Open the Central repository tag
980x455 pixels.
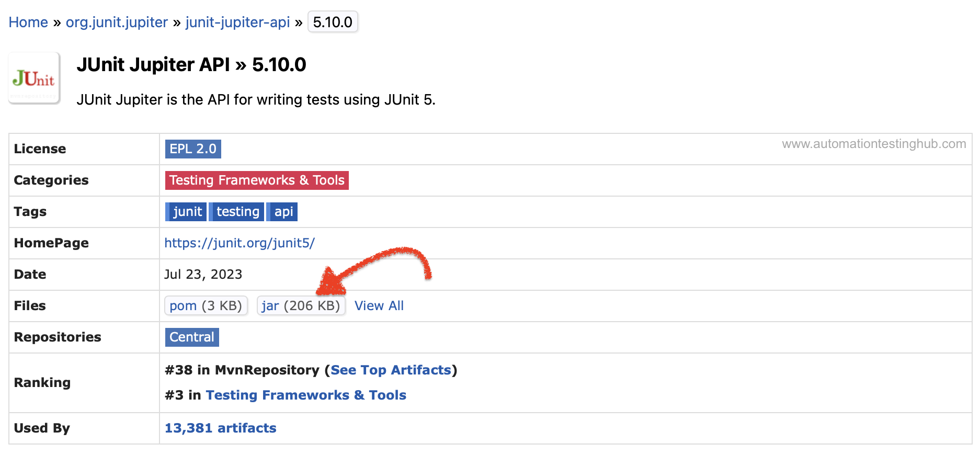[192, 337]
